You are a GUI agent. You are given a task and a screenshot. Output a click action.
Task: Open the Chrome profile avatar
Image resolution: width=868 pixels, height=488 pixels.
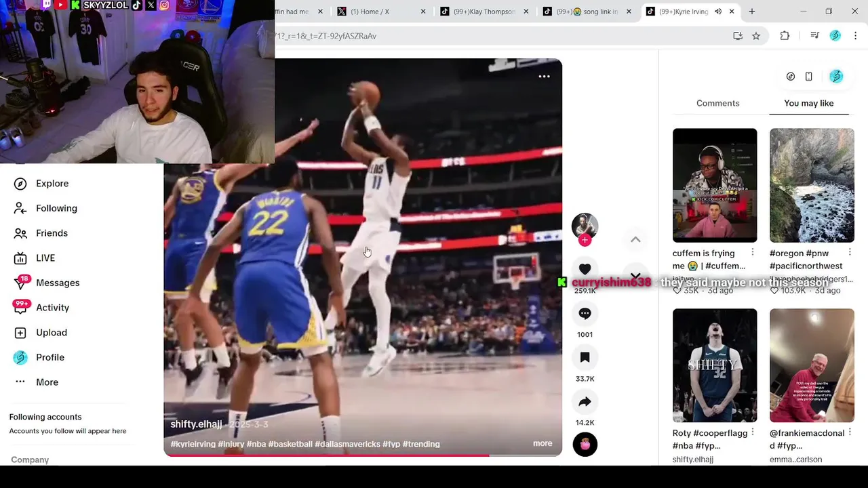pyautogui.click(x=835, y=36)
